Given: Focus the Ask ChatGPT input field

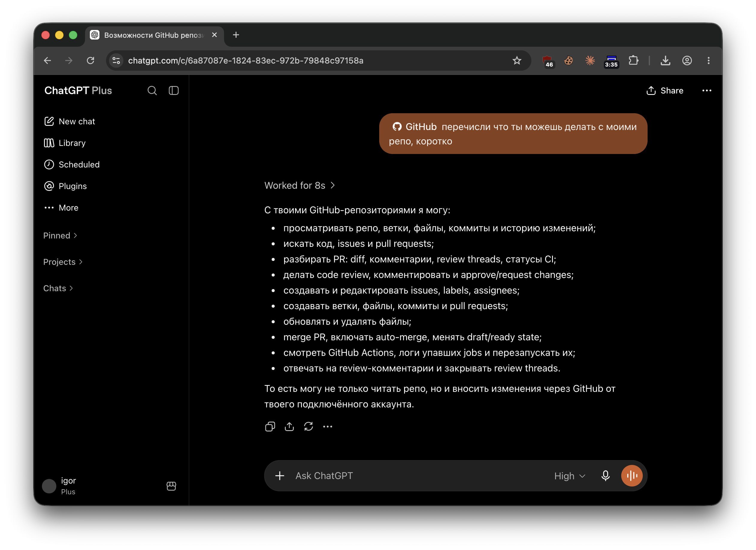Looking at the screenshot, I should click(420, 476).
